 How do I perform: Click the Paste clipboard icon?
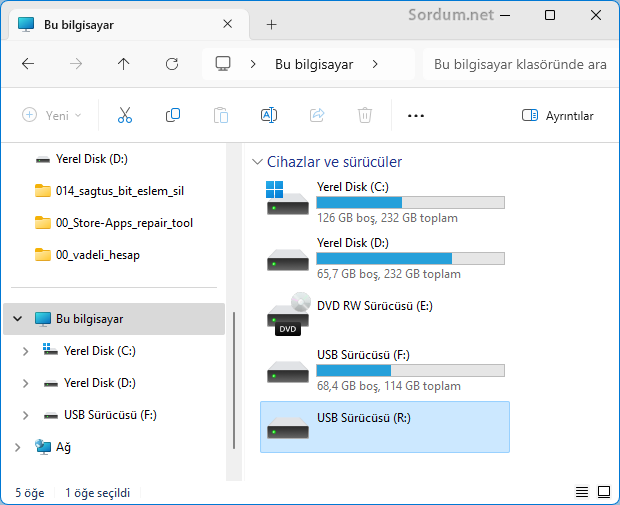click(x=221, y=115)
